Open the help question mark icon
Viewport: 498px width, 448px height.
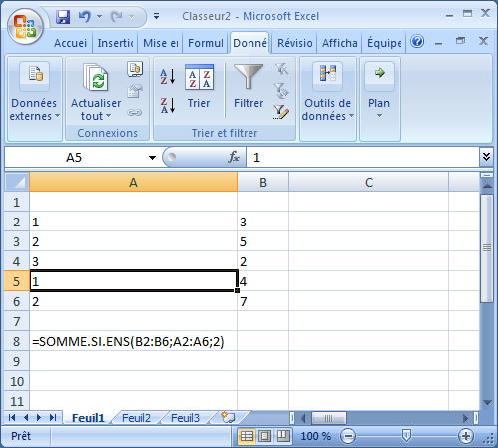pyautogui.click(x=417, y=42)
